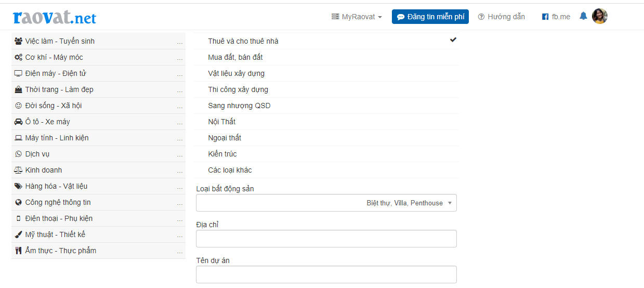Click the notification bell icon
Viewport: 644px width, 288px height.
(x=583, y=16)
